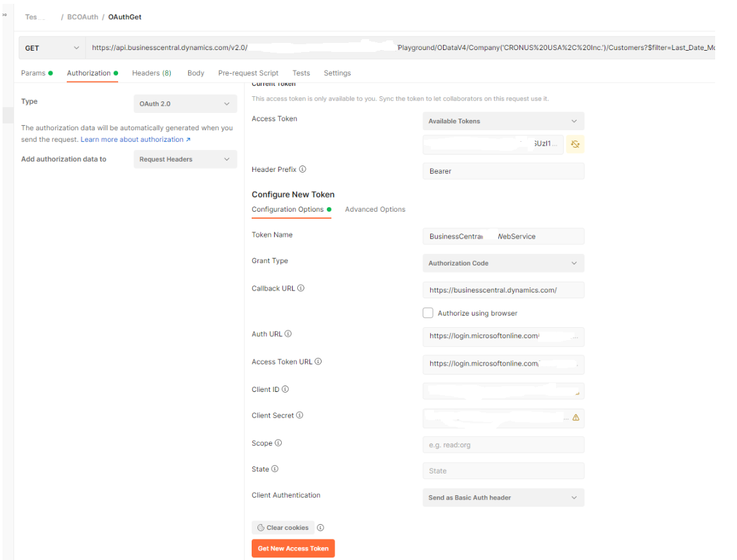
Task: Click the info icon next to Clear cookies
Action: (320, 527)
